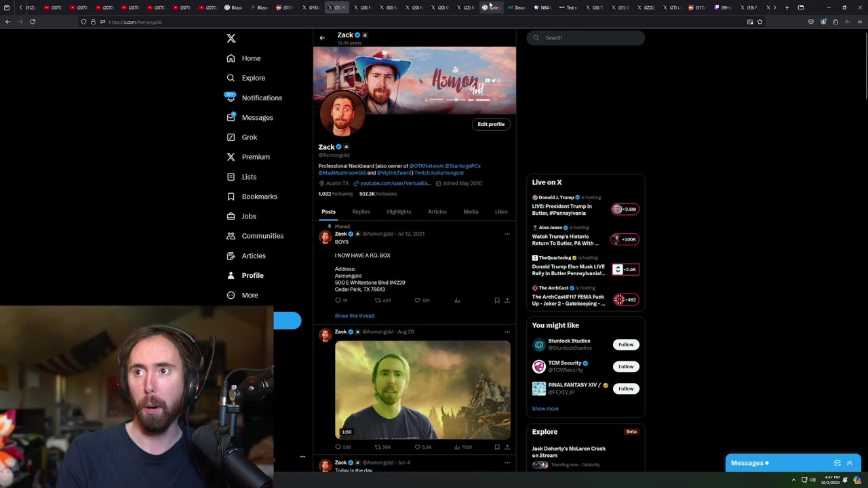Viewport: 868px width, 488px height.
Task: Compose new message in Messages drawer
Action: (837, 463)
